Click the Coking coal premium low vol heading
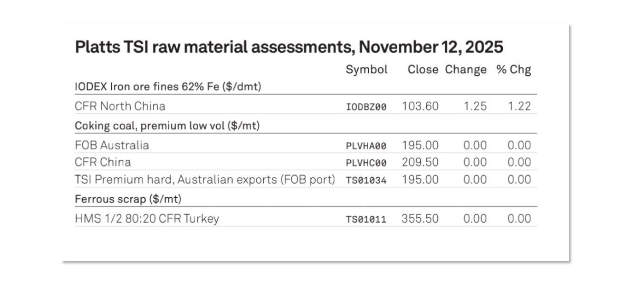 tap(167, 126)
